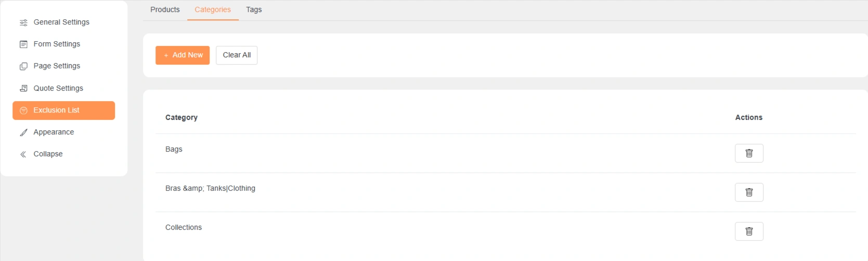Click the Category column header
This screenshot has height=261, width=868.
pos(182,118)
